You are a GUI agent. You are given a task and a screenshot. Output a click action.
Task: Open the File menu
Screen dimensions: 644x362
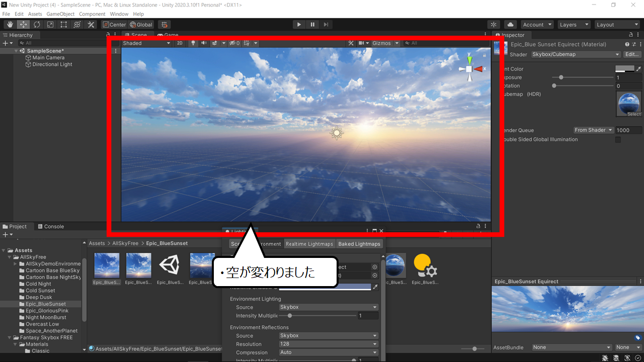6,14
